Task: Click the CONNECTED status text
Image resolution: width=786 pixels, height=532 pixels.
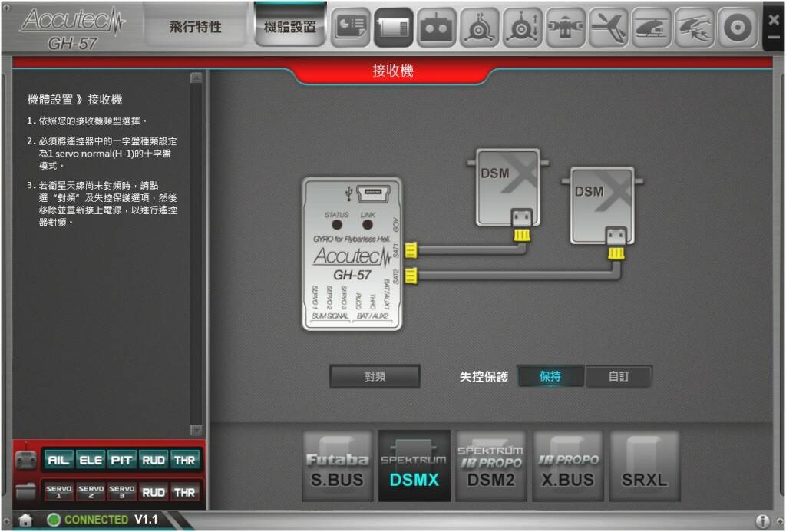Action: (96, 520)
